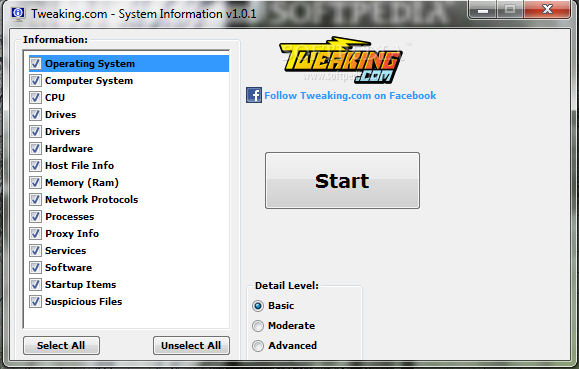Image resolution: width=579 pixels, height=369 pixels.
Task: Select the Advanced detail level
Action: coord(258,346)
